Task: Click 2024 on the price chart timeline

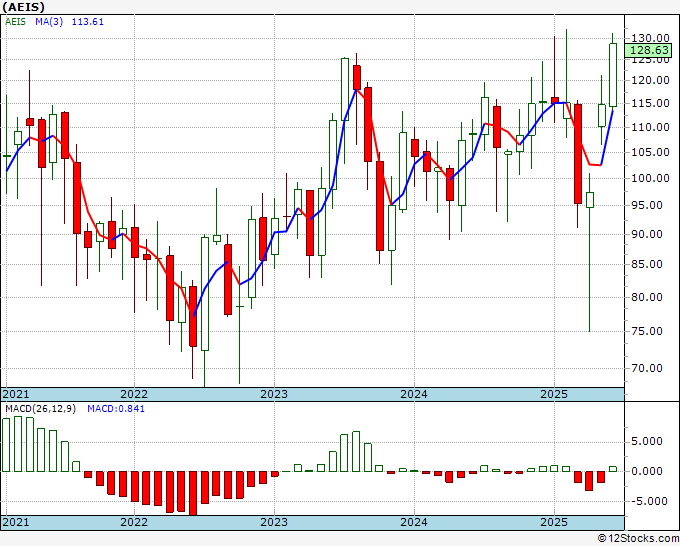Action: coord(414,394)
